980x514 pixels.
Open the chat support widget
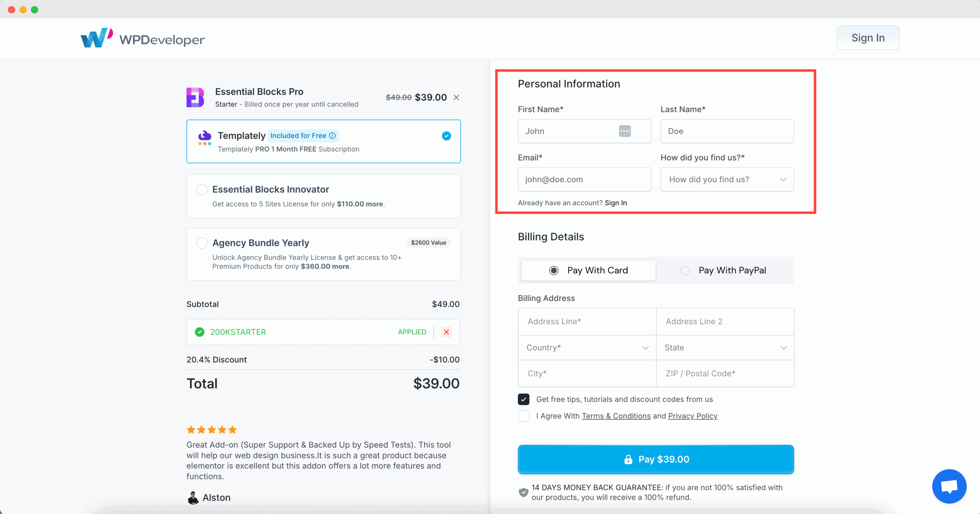coord(949,486)
